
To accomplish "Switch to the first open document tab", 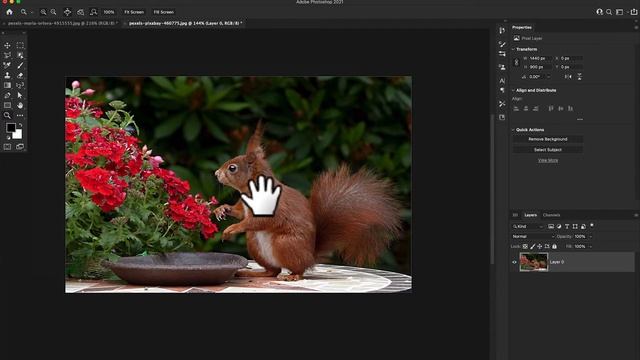I will [62, 24].
